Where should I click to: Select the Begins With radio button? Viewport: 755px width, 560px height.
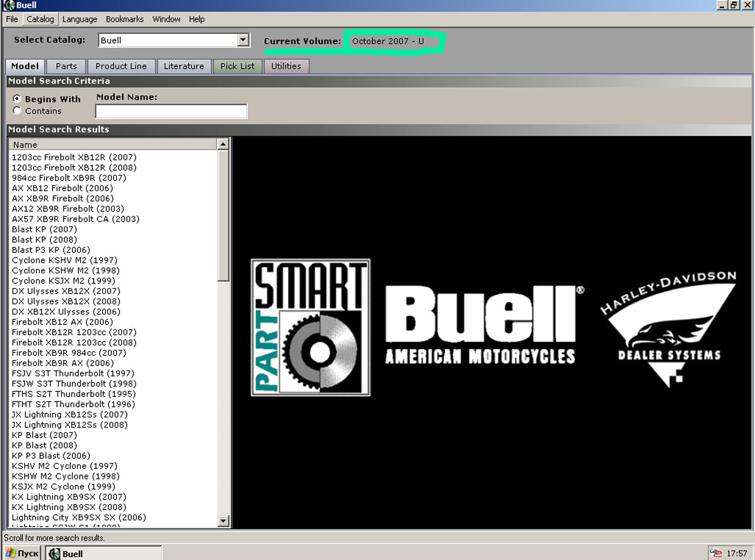(x=17, y=99)
